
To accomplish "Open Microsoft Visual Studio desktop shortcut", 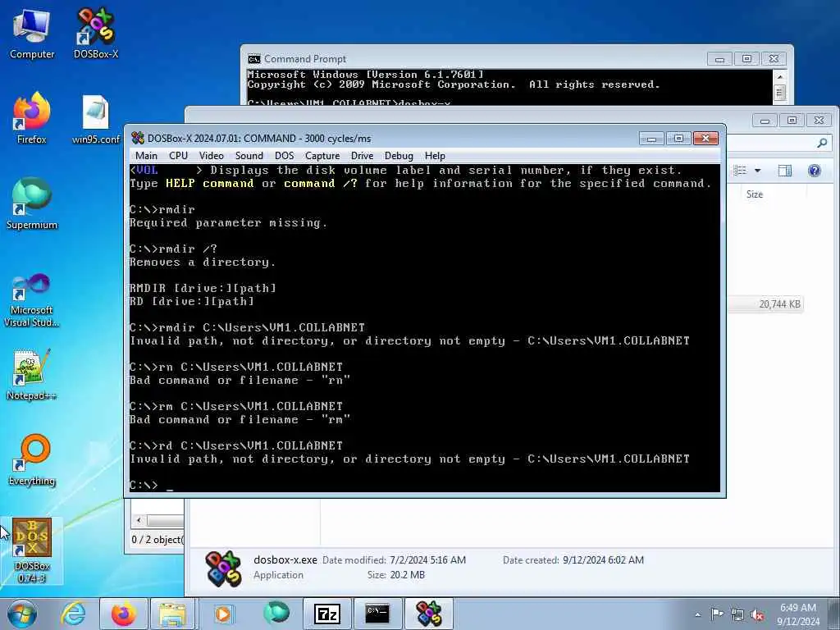I will [32, 300].
